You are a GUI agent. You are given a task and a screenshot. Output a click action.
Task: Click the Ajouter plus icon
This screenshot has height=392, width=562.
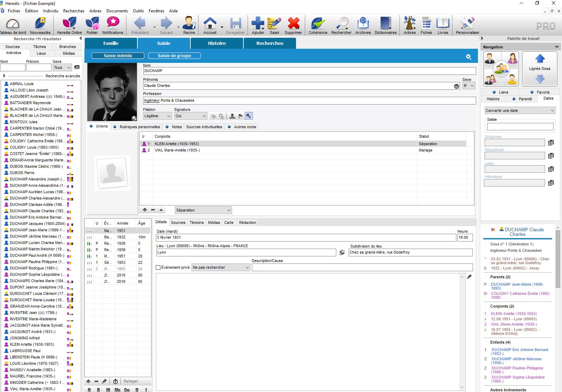point(258,26)
